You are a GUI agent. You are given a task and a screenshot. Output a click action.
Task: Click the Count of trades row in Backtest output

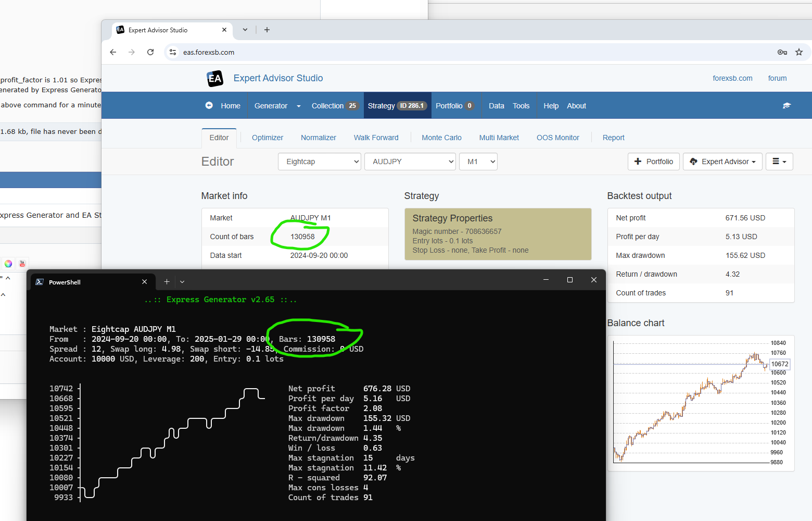click(701, 293)
